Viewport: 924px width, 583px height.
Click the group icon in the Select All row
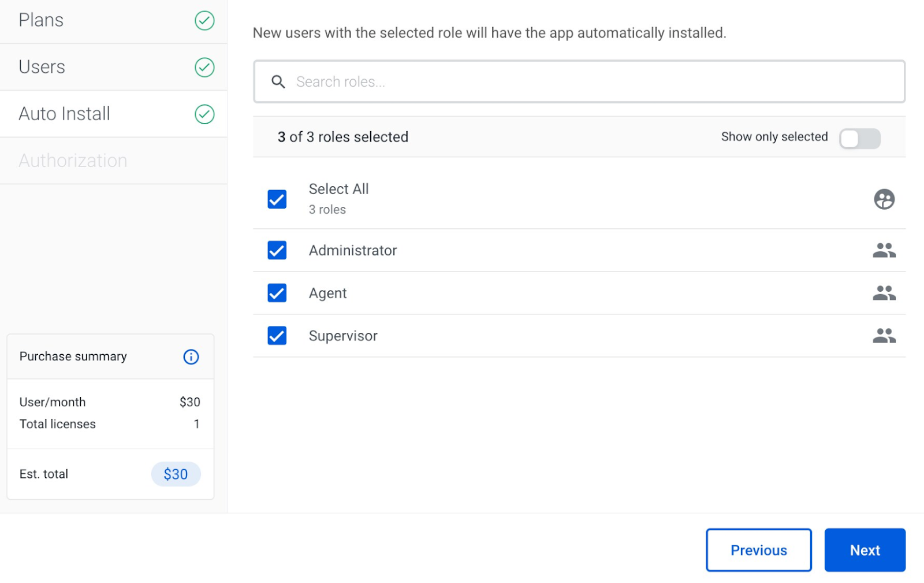pyautogui.click(x=884, y=199)
